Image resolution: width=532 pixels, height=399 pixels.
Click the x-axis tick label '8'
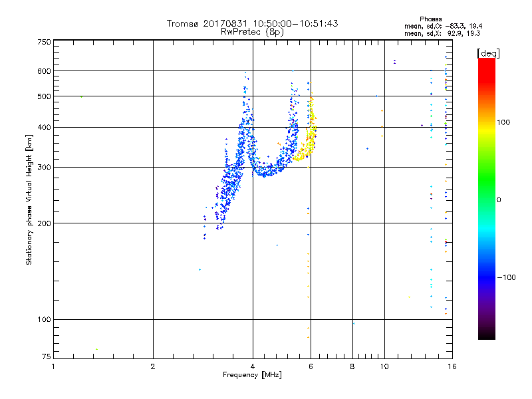(x=352, y=366)
